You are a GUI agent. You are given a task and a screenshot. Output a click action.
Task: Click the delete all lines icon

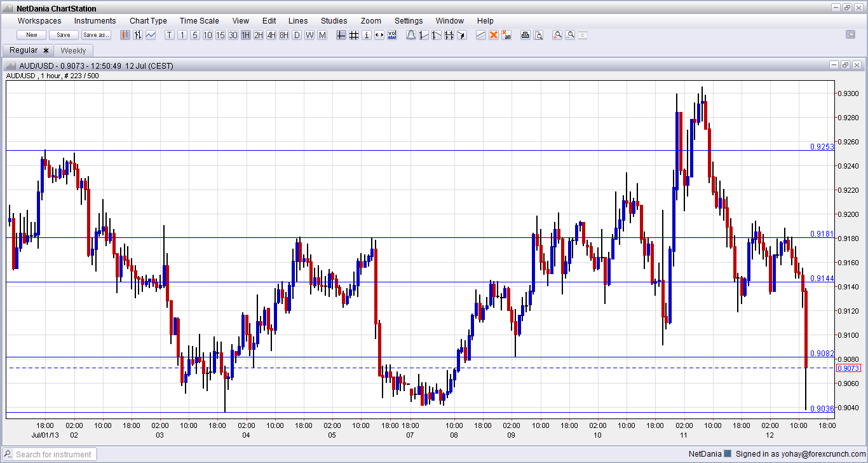pos(506,35)
